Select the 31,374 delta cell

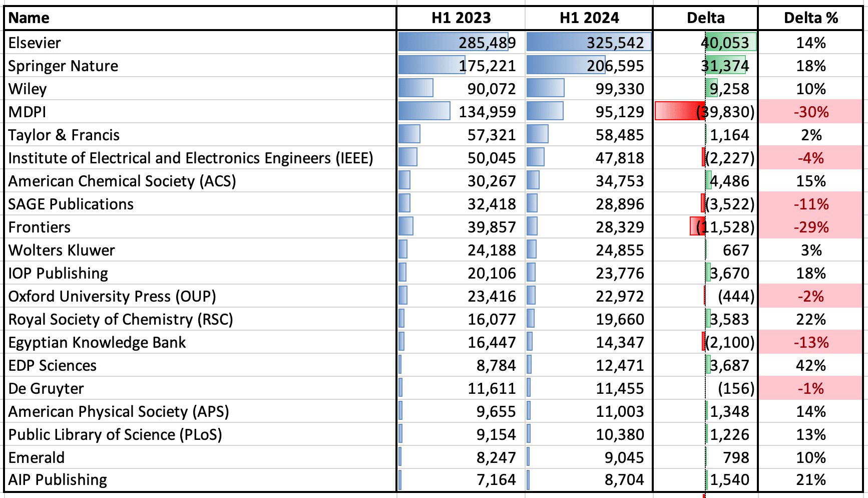coord(706,66)
